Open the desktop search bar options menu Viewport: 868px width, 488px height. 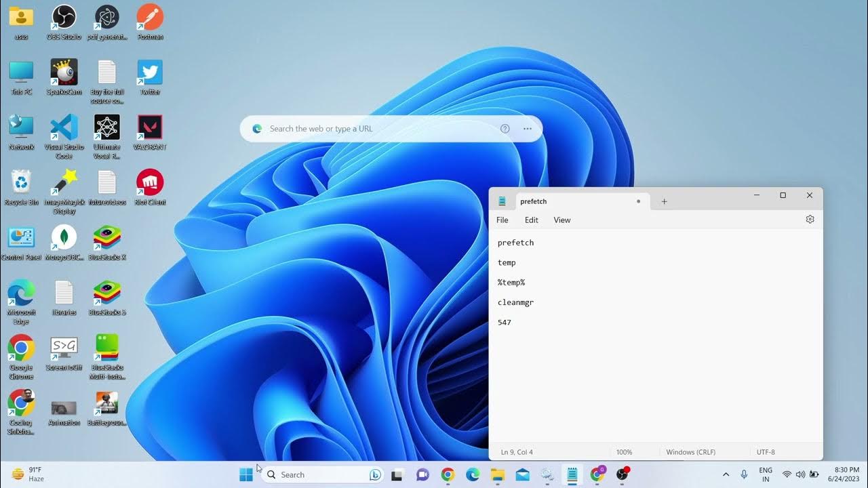click(527, 129)
